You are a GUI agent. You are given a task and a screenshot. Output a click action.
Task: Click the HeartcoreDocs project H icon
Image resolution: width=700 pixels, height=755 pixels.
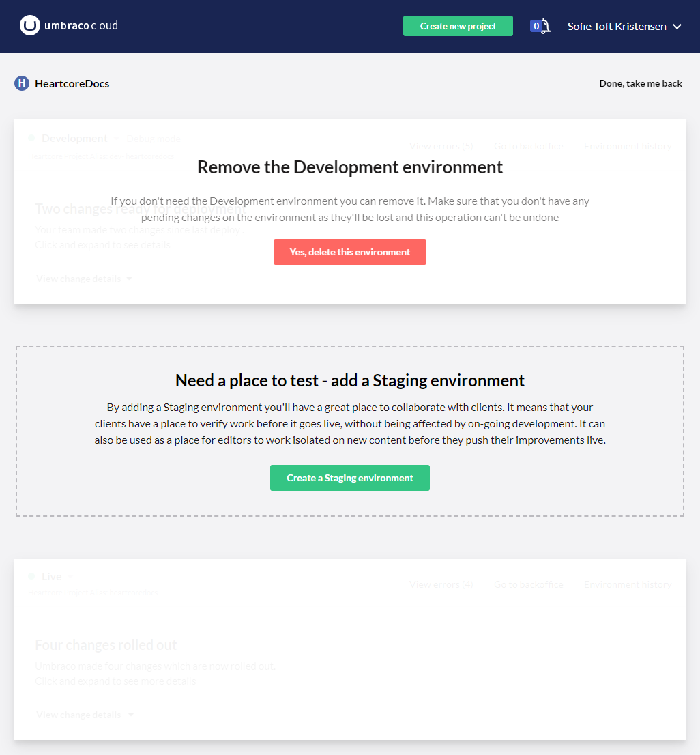pyautogui.click(x=22, y=83)
